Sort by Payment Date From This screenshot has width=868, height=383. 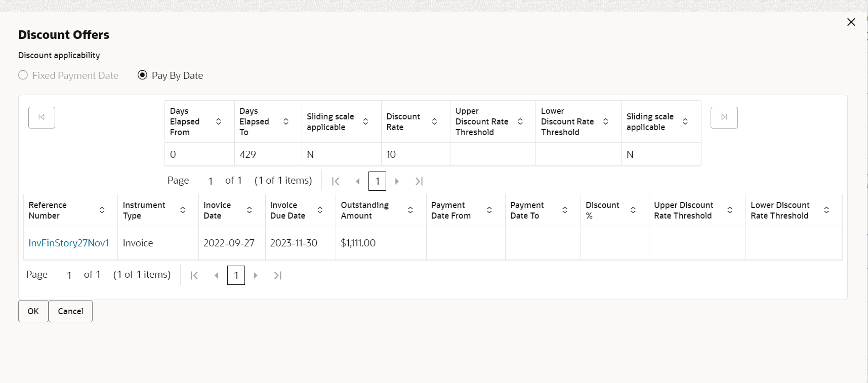489,210
